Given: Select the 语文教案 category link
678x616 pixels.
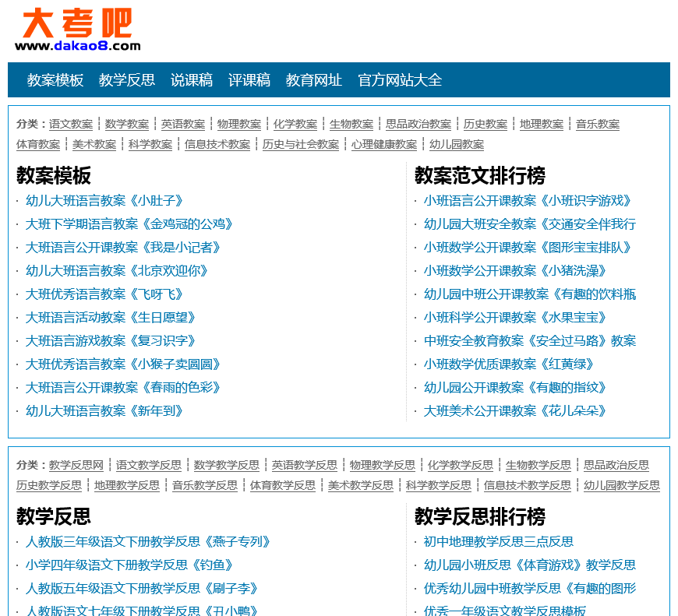Looking at the screenshot, I should (x=71, y=124).
